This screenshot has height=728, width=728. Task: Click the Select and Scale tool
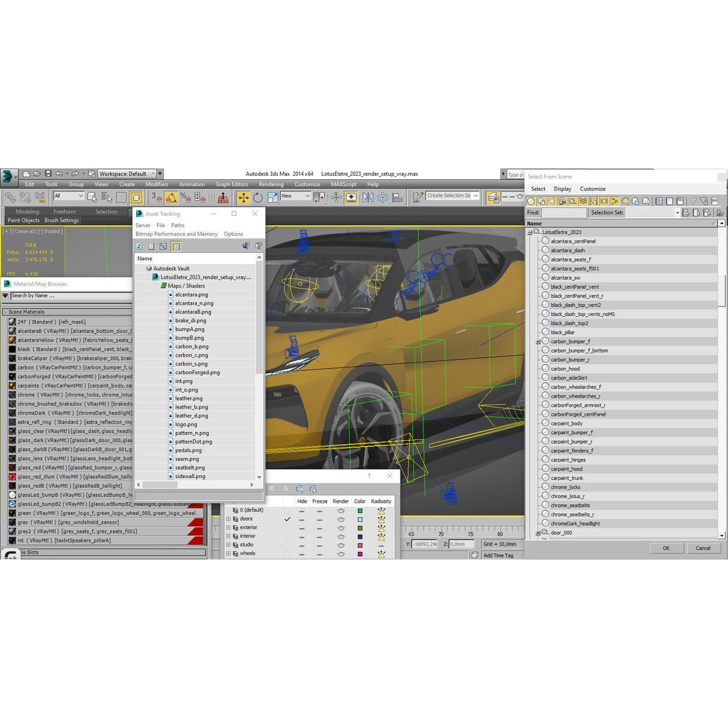pyautogui.click(x=272, y=198)
